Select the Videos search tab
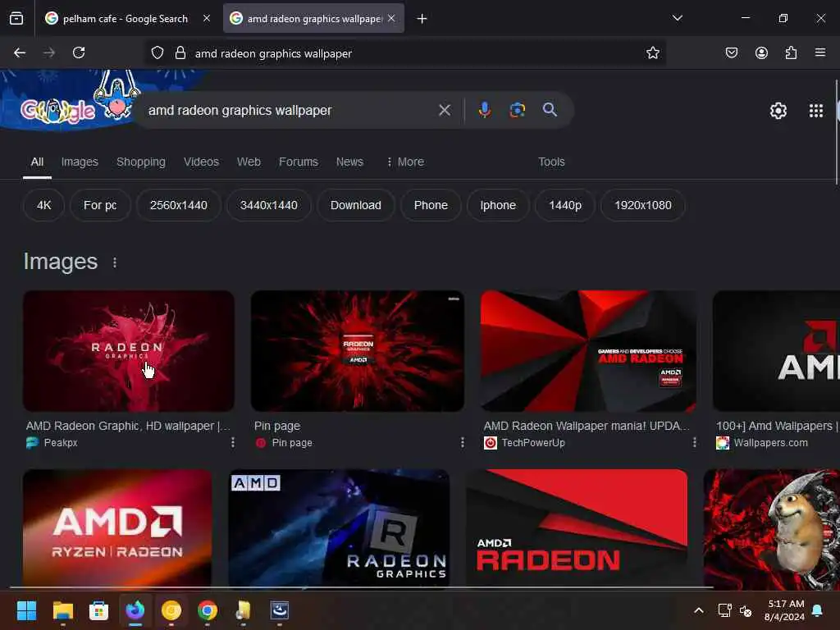 point(201,162)
